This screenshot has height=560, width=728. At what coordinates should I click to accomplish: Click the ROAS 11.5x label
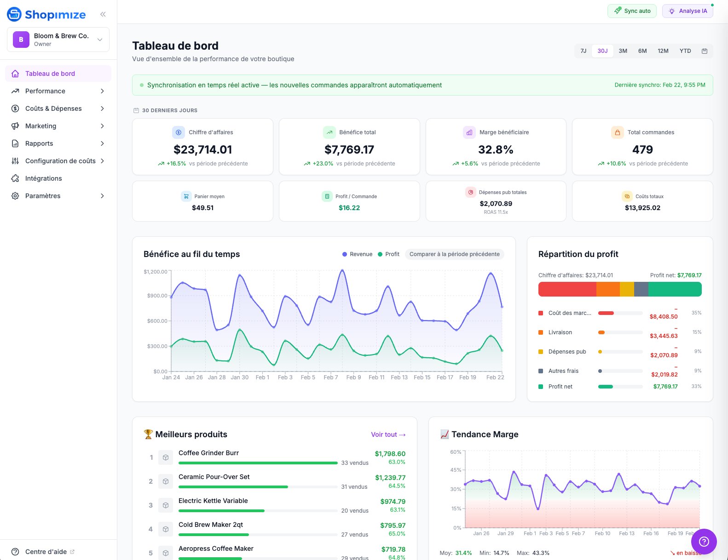point(496,212)
